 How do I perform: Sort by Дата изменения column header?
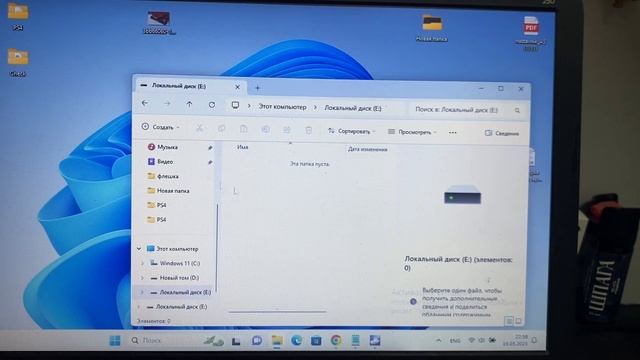368,149
